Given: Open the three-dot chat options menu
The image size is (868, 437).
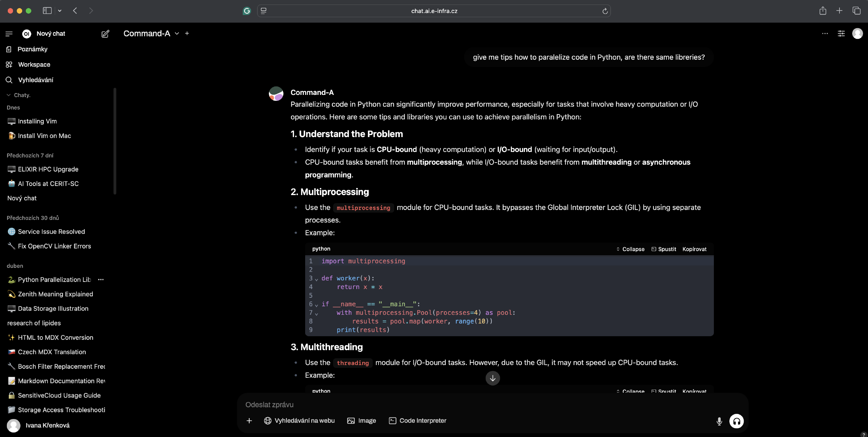Looking at the screenshot, I should (x=825, y=33).
